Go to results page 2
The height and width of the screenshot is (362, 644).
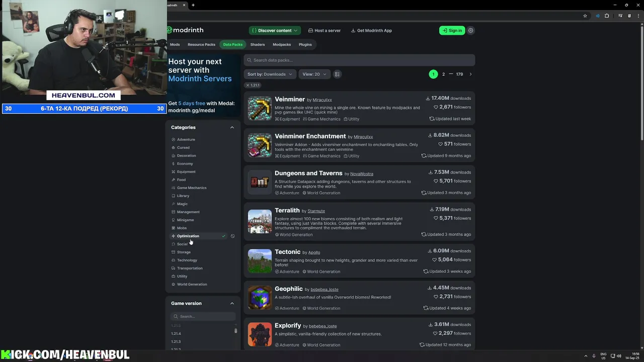(443, 74)
